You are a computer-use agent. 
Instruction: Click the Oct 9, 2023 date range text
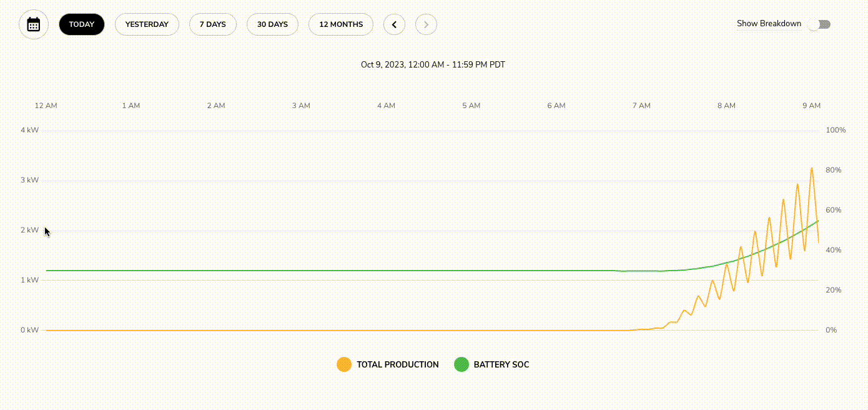[x=433, y=64]
